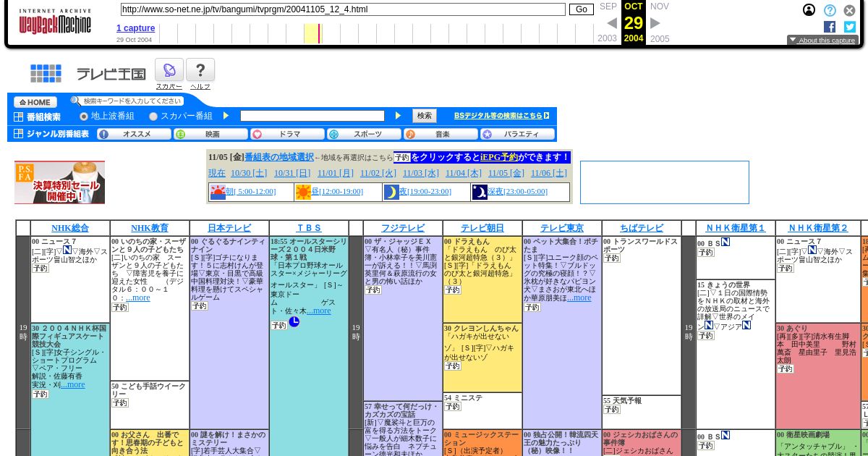Click the ドラマ heart genre button
The image size is (868, 456).
pyautogui.click(x=288, y=134)
